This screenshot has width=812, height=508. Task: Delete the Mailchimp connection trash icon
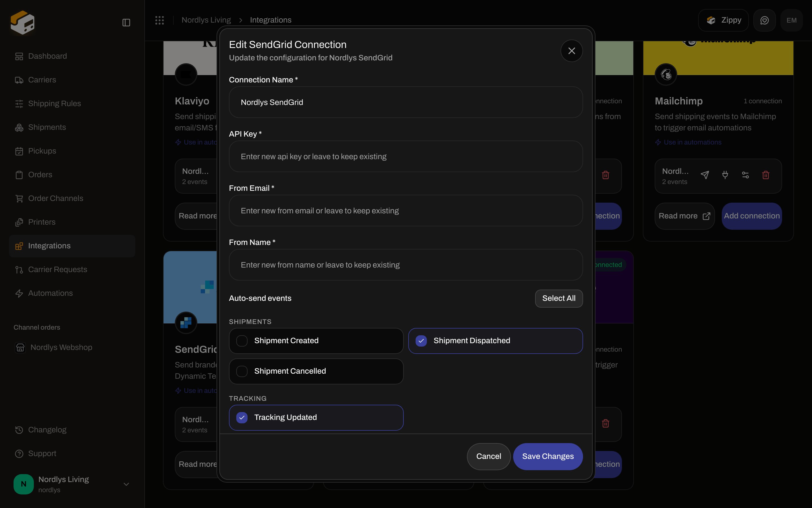tap(766, 175)
